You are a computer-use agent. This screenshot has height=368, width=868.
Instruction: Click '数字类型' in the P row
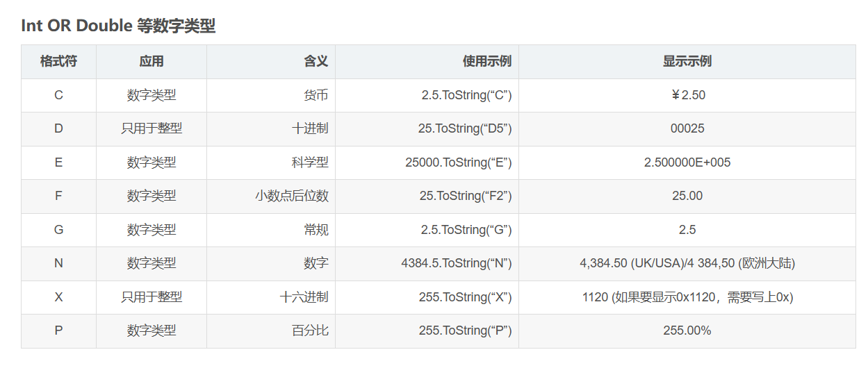[152, 331]
